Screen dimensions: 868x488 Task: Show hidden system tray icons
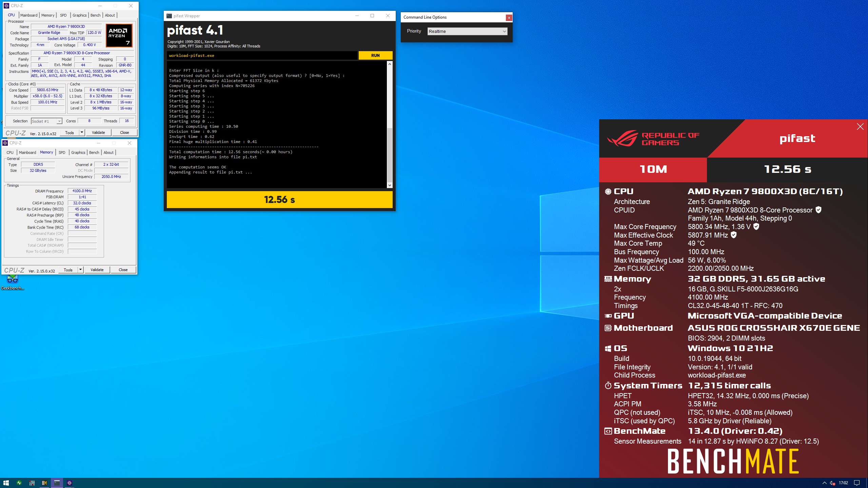[825, 483]
